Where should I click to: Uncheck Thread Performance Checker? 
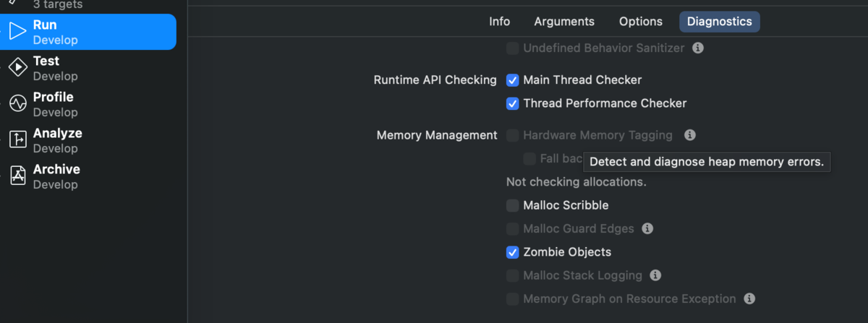[512, 103]
